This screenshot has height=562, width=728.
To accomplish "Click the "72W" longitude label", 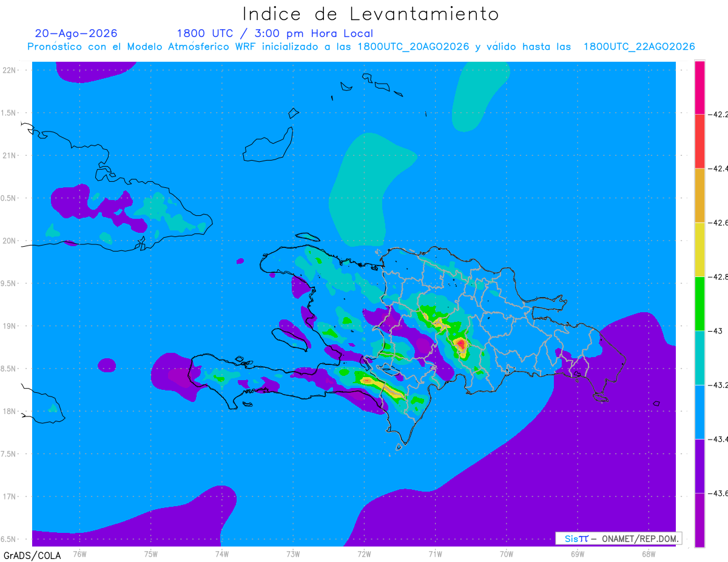I will [364, 554].
